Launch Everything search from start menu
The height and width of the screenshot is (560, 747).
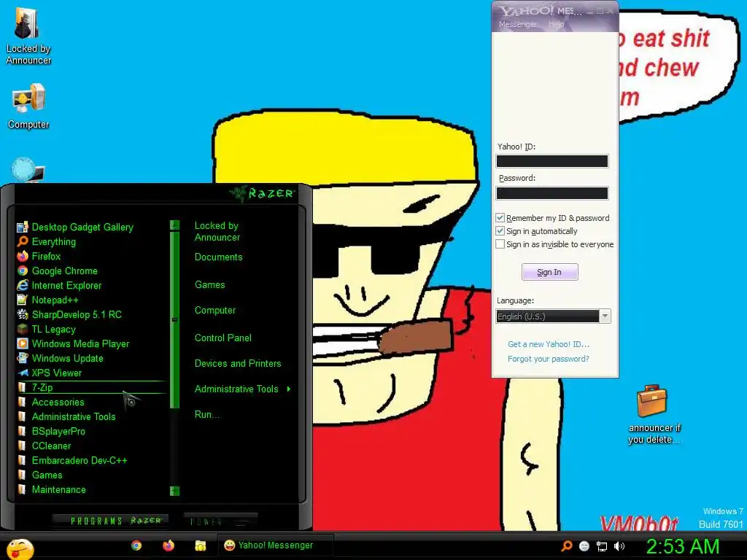pyautogui.click(x=47, y=242)
